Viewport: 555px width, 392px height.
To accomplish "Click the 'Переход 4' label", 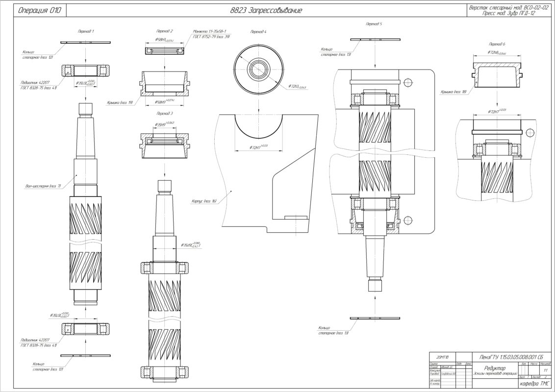I will coord(258,31).
